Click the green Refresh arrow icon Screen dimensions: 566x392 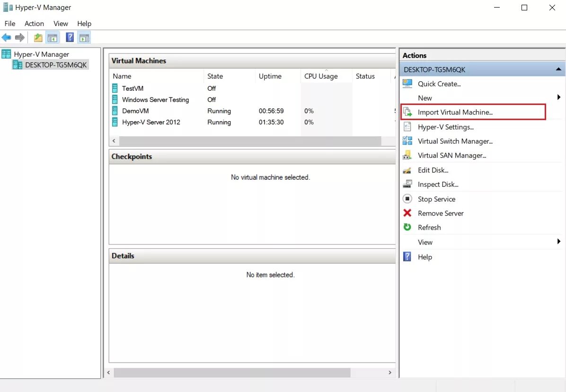[407, 227]
